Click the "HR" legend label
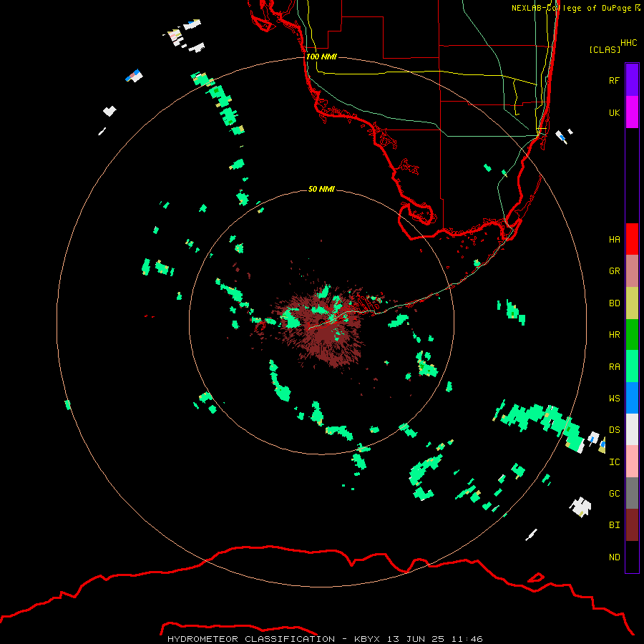Image resolution: width=644 pixels, height=644 pixels. coord(614,335)
